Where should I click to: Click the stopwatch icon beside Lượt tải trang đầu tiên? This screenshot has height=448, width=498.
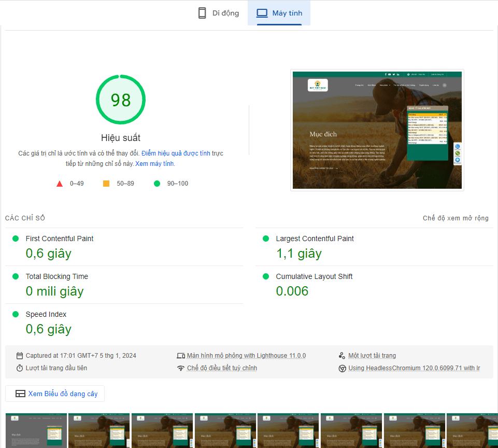pyautogui.click(x=20, y=368)
